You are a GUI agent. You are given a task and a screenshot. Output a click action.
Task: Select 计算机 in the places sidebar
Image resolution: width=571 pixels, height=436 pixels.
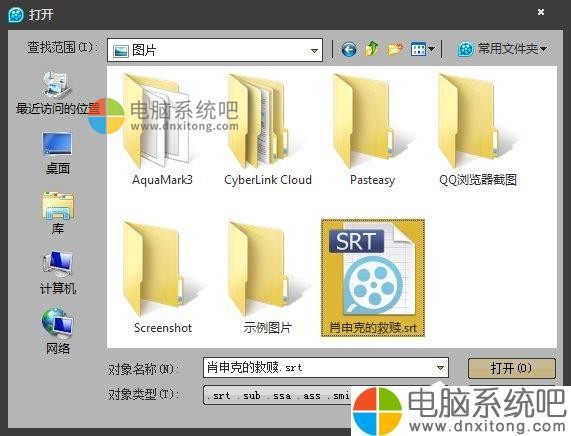tap(58, 273)
